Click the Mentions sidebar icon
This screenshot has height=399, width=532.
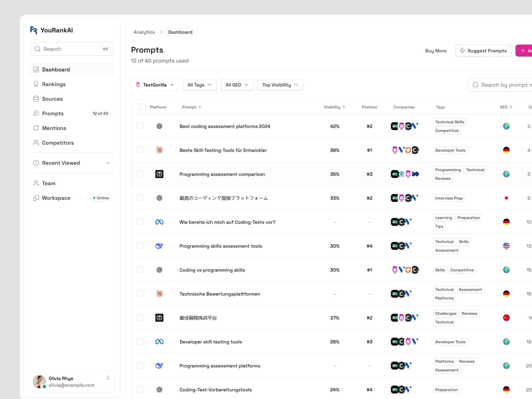coord(36,128)
